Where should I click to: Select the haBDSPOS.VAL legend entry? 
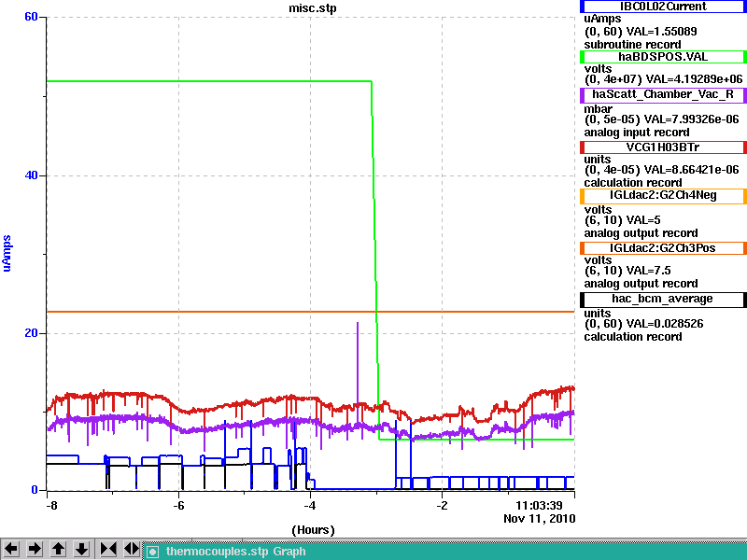coord(663,57)
